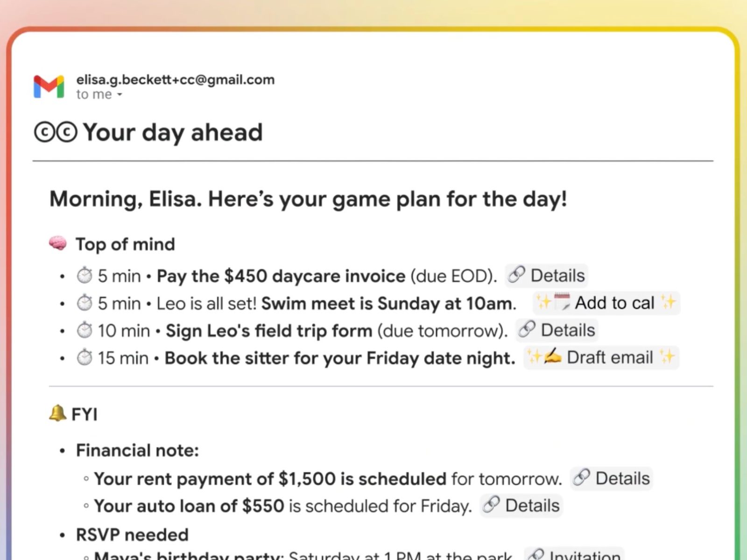Click the 'Your day ahead' subject heading
747x560 pixels.
173,133
